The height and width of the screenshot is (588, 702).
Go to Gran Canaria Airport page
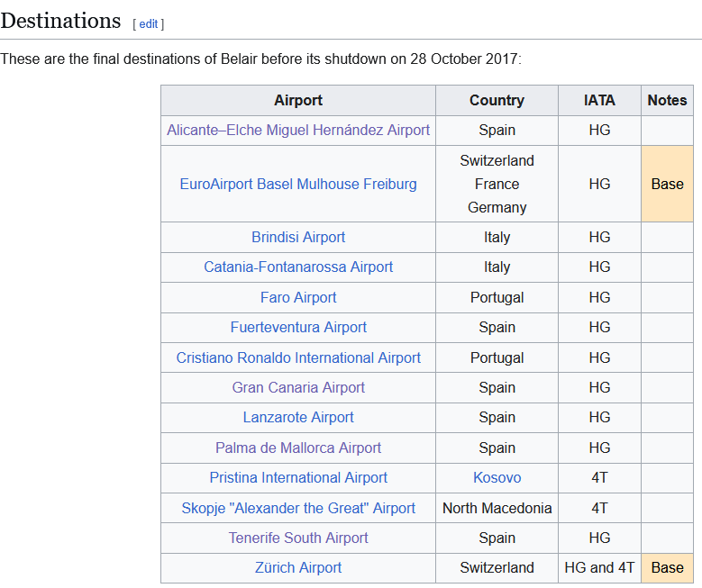point(298,387)
